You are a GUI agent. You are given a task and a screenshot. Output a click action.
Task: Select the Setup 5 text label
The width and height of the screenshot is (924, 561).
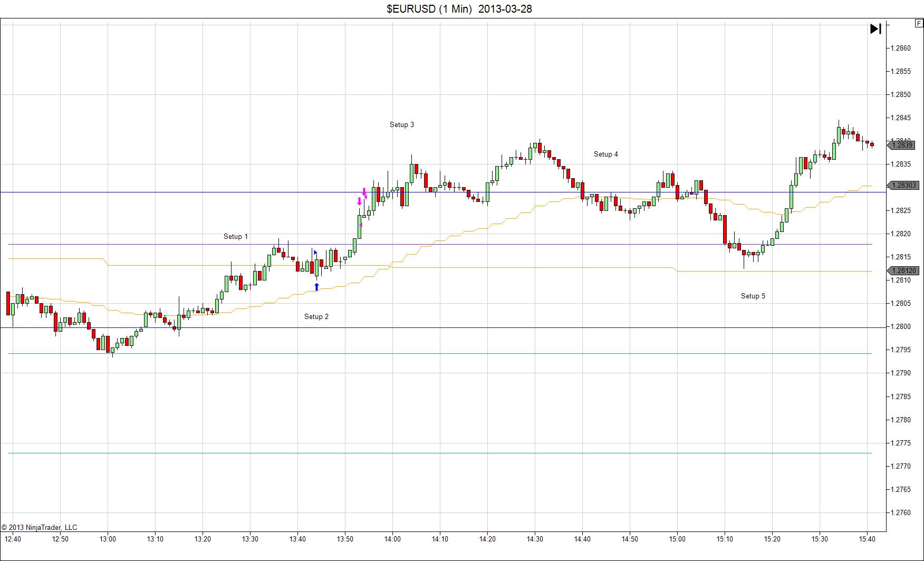point(753,296)
